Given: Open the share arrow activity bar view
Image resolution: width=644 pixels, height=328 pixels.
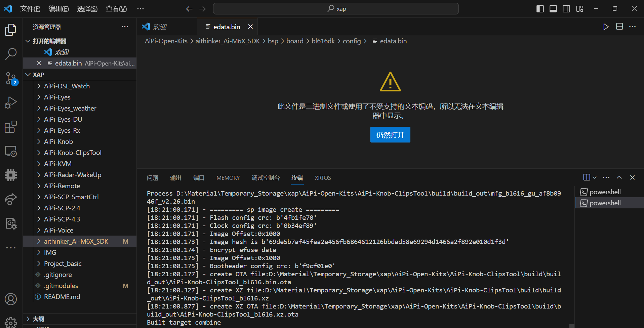Looking at the screenshot, I should [11, 199].
